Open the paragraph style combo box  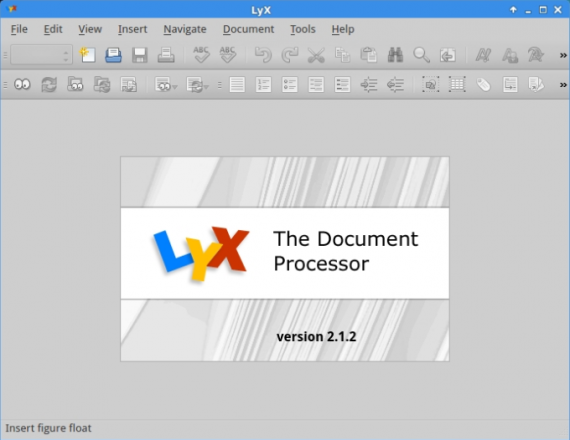click(41, 55)
